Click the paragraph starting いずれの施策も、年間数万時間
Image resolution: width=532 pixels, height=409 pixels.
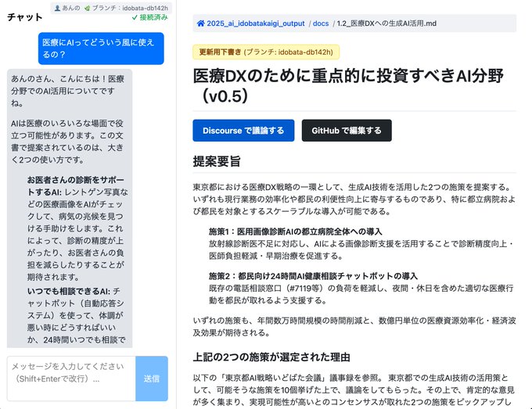click(x=354, y=327)
